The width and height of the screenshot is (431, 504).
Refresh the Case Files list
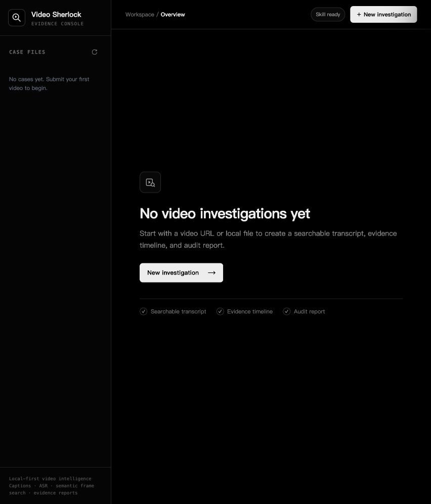[x=95, y=52]
